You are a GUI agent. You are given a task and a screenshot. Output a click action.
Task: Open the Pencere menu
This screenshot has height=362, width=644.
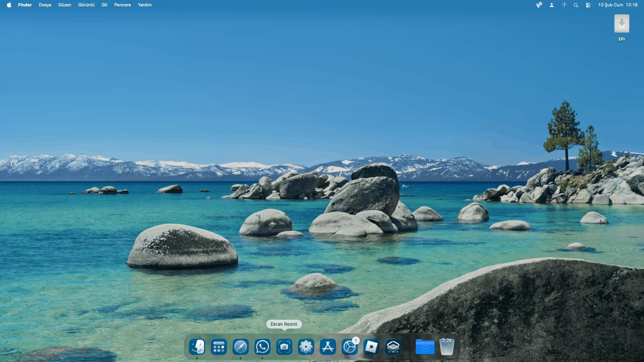(x=122, y=5)
